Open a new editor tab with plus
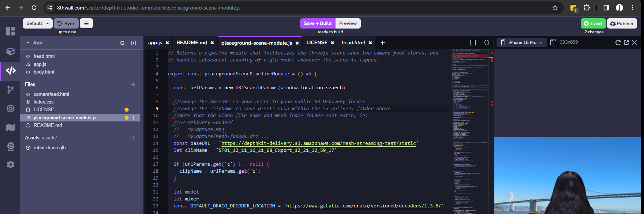 (383, 43)
